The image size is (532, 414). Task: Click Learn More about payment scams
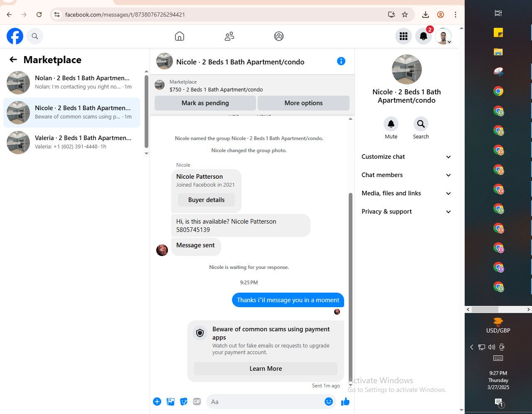pos(266,369)
